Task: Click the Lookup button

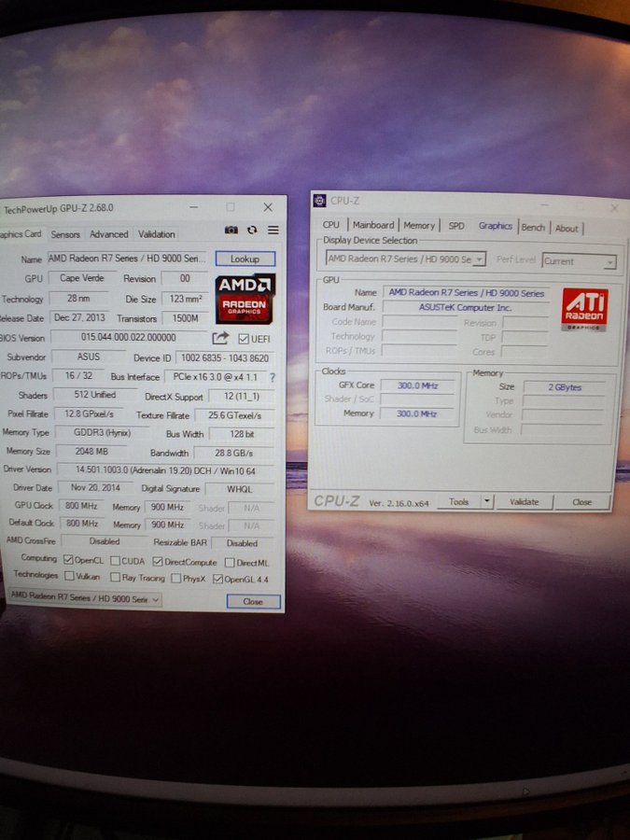Action: point(245,259)
